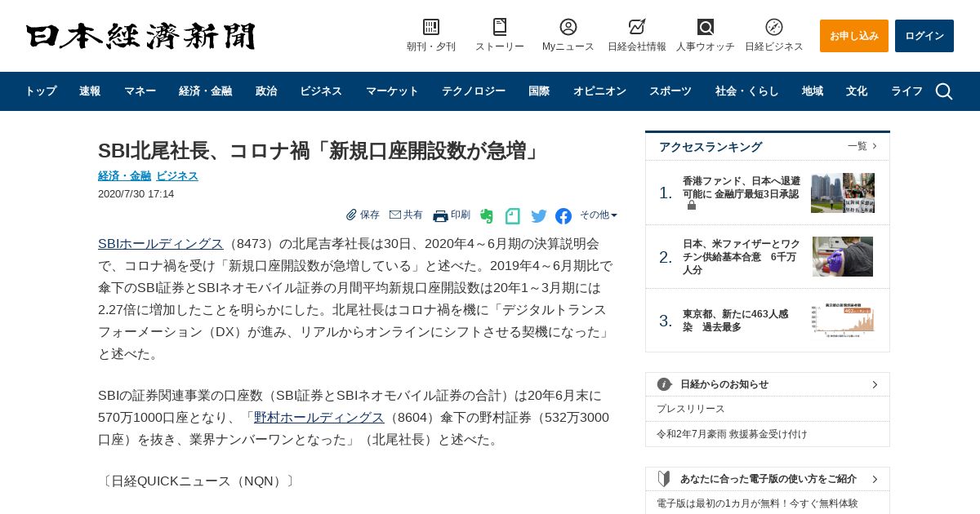Click the 経済・金融 category tag under headline
Screen dimensions: 980x514
(x=124, y=175)
